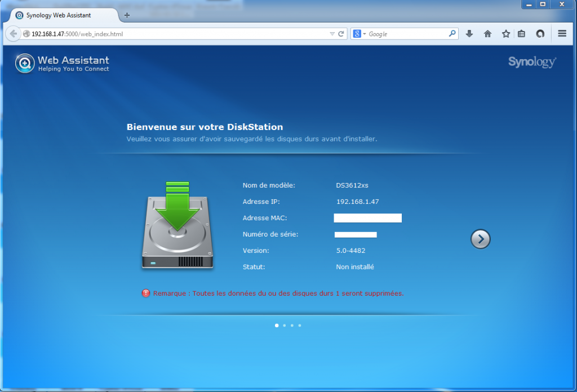
Task: Minimize the browser window
Action: [529, 5]
